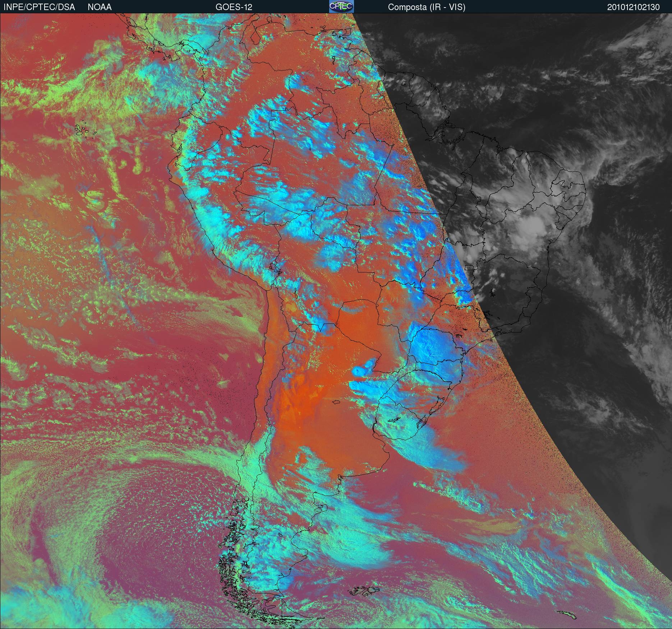
Task: Click the Composta (IR - VIS) title
Action: pyautogui.click(x=427, y=7)
